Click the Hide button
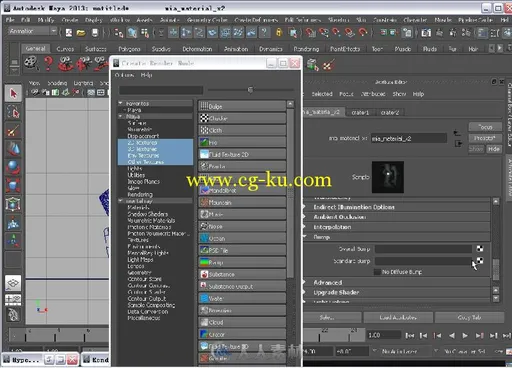The image size is (512, 368). pyautogui.click(x=494, y=149)
